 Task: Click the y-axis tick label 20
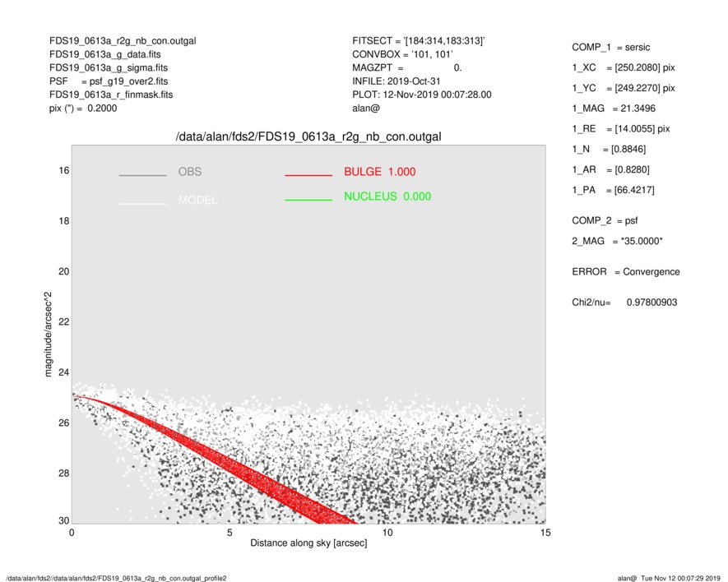63,271
